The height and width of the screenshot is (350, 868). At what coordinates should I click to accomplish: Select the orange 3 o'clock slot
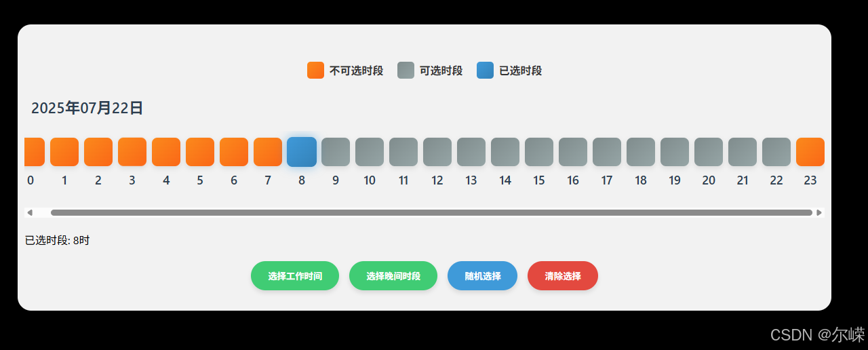coord(132,152)
